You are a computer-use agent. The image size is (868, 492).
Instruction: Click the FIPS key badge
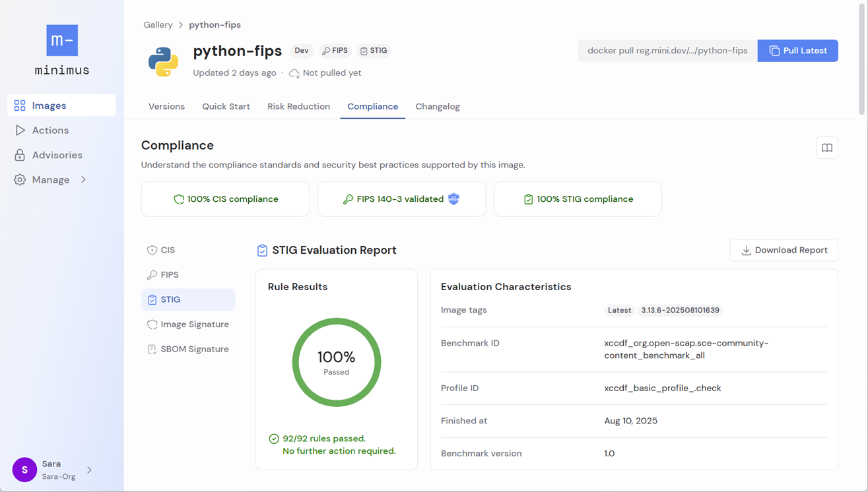click(x=335, y=51)
